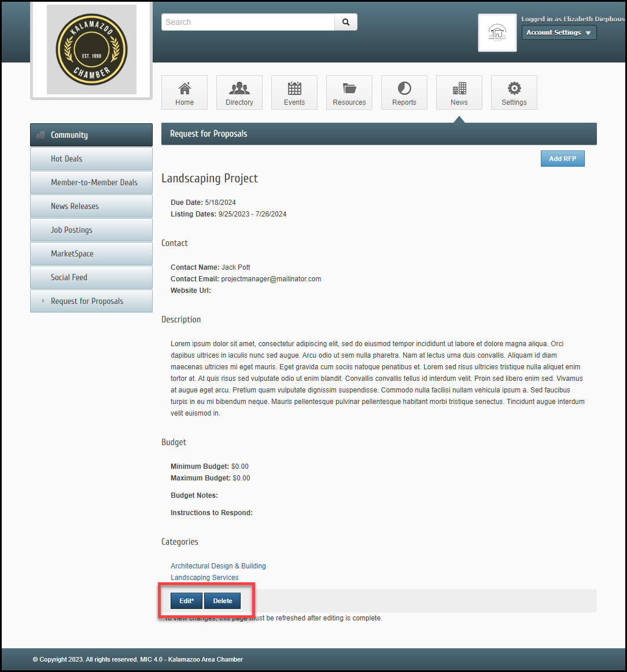Click into the Search field

[248, 22]
